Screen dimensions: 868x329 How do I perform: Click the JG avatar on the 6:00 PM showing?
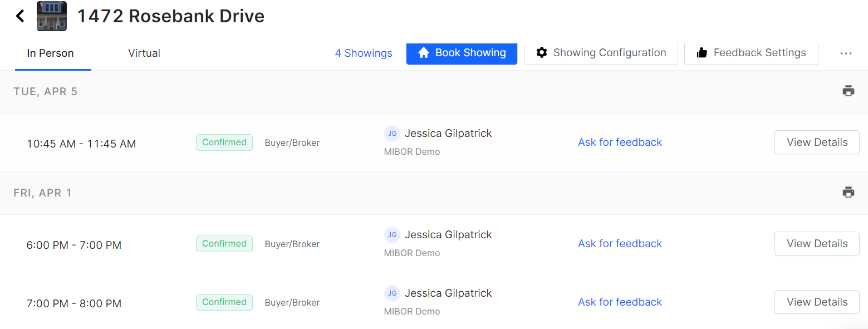[x=392, y=235]
